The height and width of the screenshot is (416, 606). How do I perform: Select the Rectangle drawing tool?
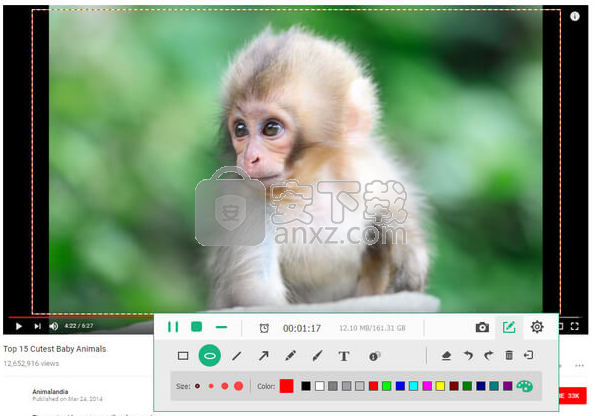click(x=183, y=356)
